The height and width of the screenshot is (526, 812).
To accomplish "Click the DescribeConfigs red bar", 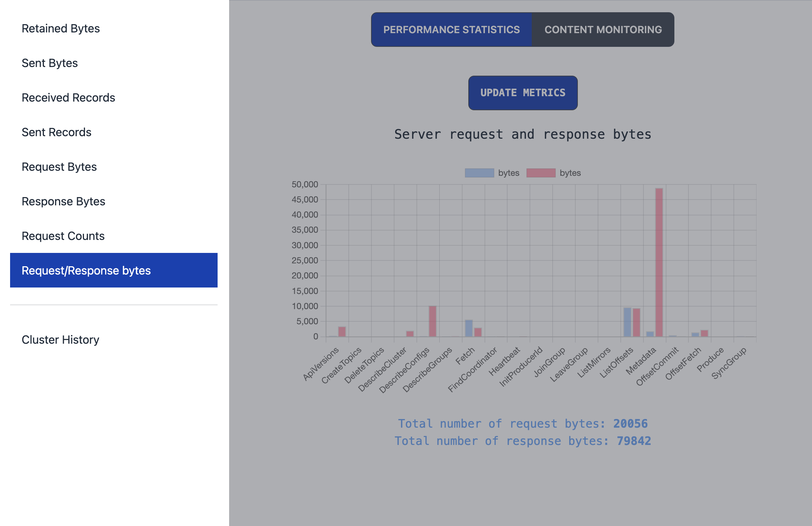I will [x=433, y=321].
